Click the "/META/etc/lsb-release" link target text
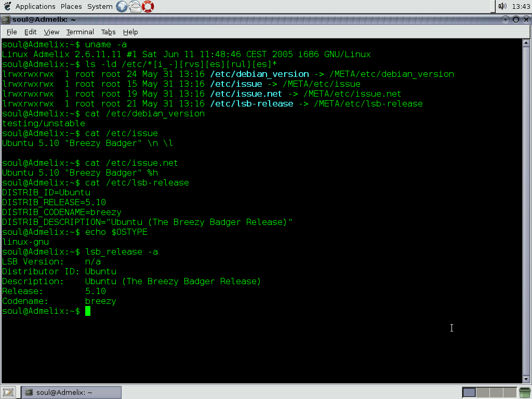This screenshot has width=532, height=399. [368, 103]
